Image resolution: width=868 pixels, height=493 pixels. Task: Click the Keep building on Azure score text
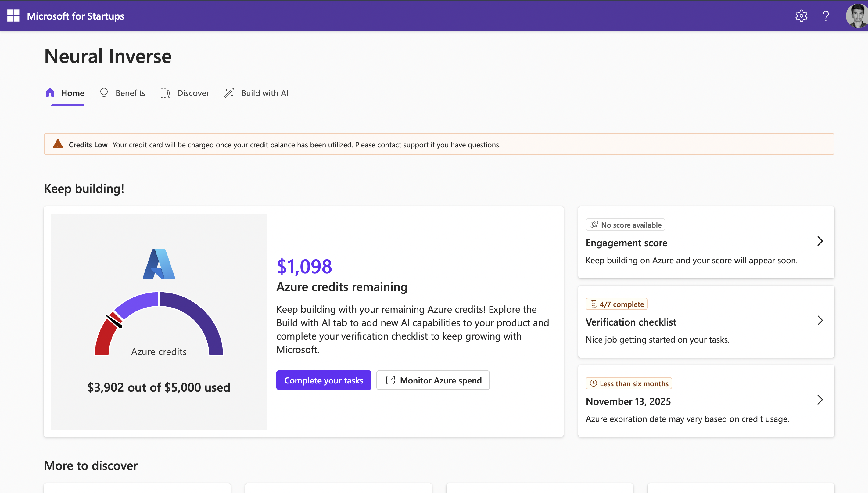point(691,261)
